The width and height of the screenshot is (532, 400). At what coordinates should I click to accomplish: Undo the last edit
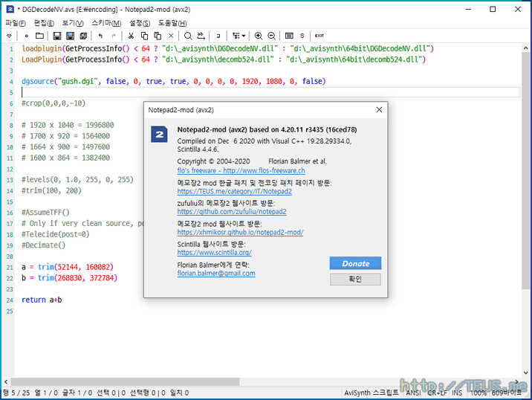click(x=100, y=36)
